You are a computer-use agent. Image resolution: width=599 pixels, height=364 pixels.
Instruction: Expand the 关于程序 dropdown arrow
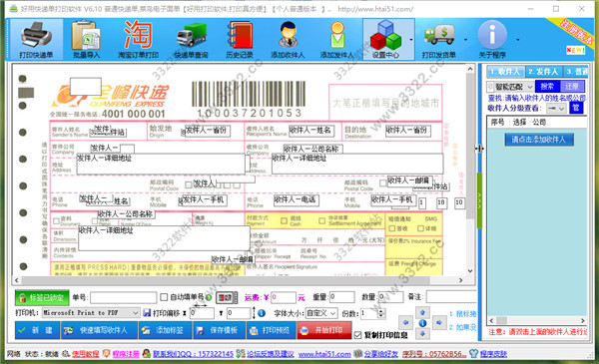pyautogui.click(x=518, y=40)
